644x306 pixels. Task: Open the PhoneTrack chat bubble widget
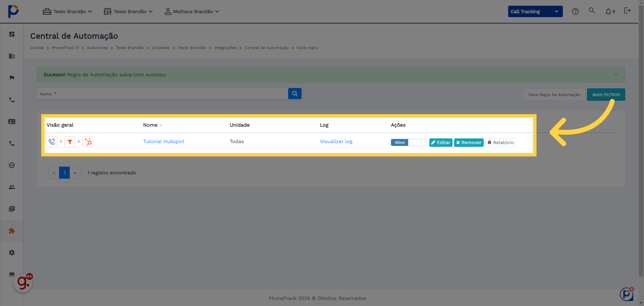pyautogui.click(x=627, y=294)
